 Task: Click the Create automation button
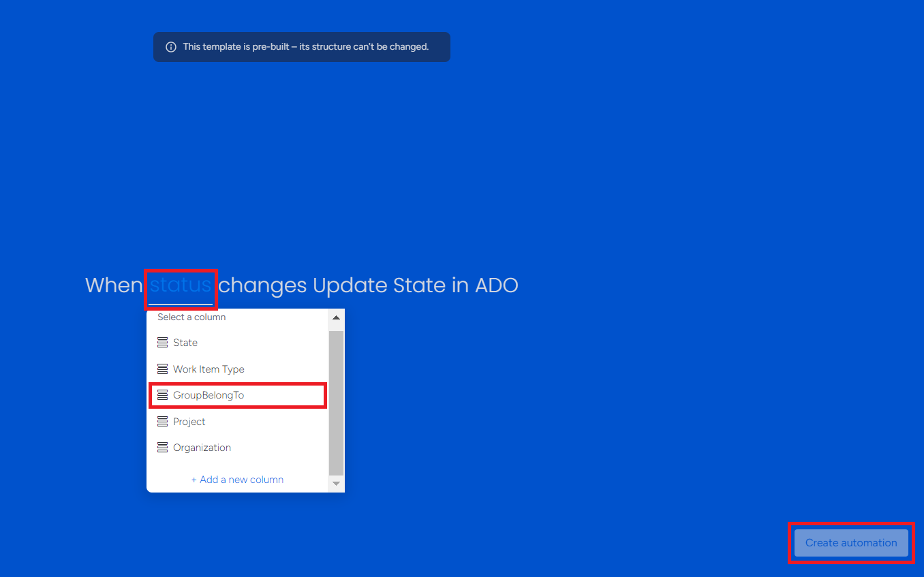tap(851, 543)
